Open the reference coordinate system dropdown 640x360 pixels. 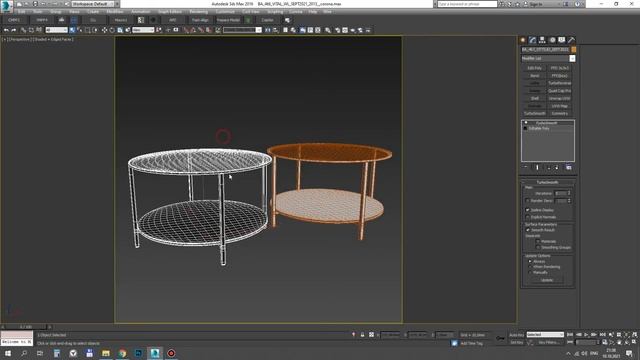(x=143, y=30)
